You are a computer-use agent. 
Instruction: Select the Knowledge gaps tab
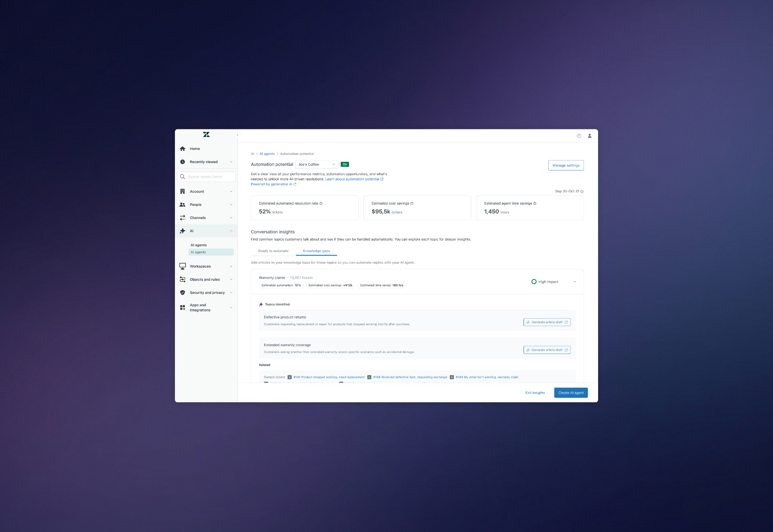[x=316, y=251]
